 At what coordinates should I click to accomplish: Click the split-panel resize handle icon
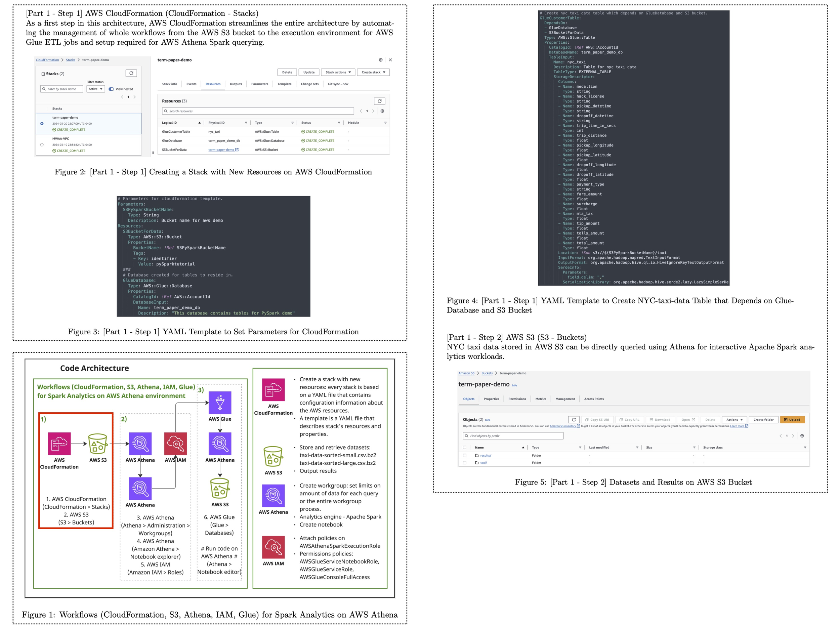pos(153,153)
